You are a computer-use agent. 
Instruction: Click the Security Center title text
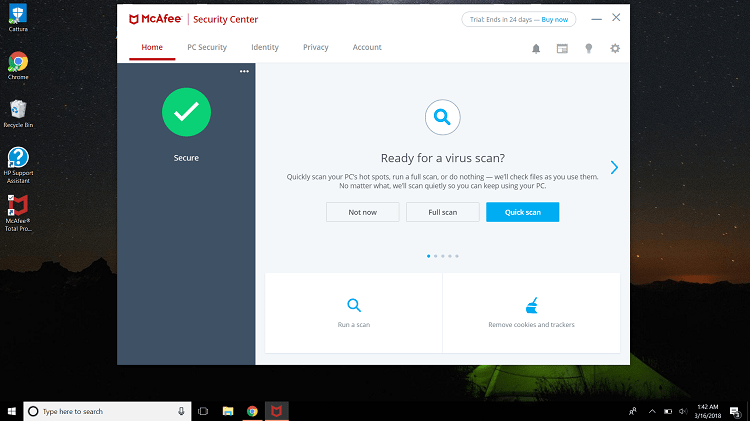[225, 20]
